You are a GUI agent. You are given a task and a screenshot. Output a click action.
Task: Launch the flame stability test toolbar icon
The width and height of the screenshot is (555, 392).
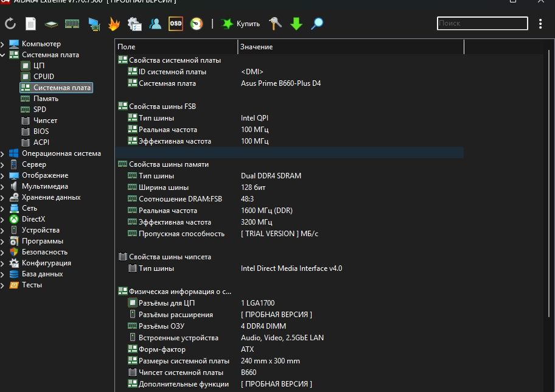pyautogui.click(x=114, y=24)
